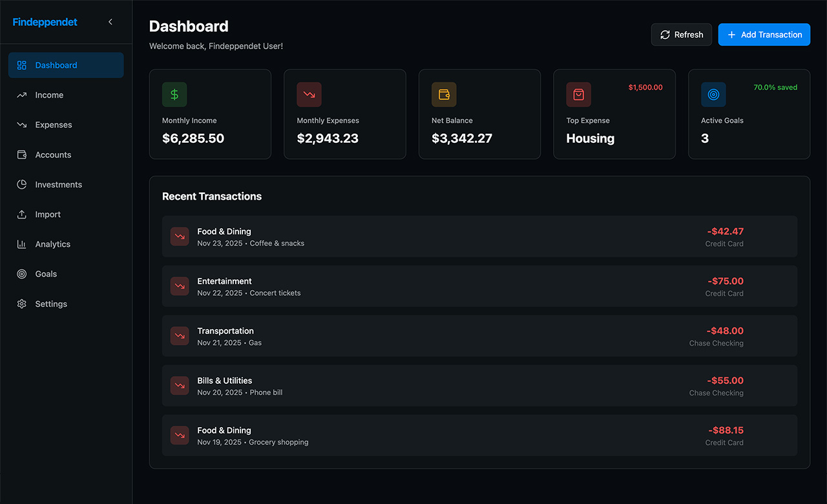Select the Entertainment concert tickets transaction row
Image resolution: width=827 pixels, height=504 pixels.
click(479, 286)
